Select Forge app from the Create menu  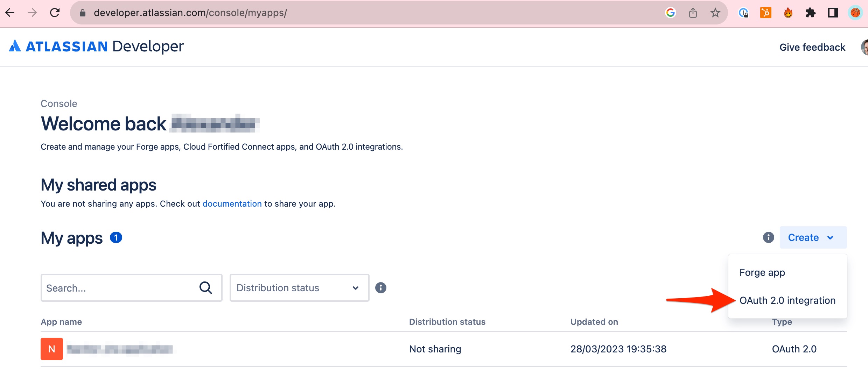tap(762, 272)
